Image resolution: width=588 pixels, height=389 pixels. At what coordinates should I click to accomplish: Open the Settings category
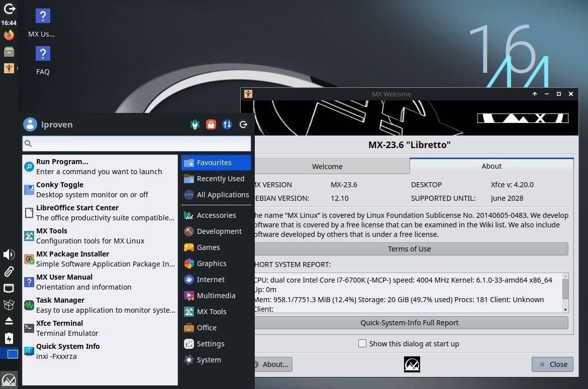point(216,344)
